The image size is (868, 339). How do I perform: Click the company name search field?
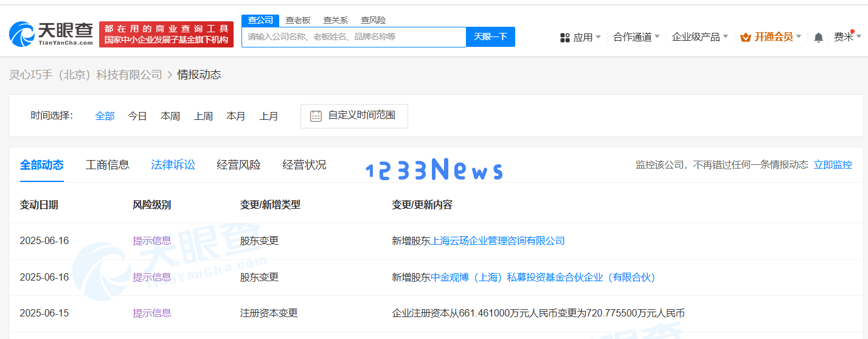click(x=354, y=37)
